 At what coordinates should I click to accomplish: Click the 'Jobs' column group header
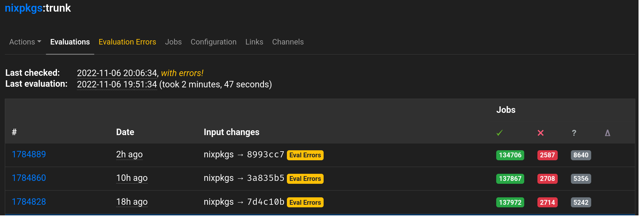pos(506,110)
